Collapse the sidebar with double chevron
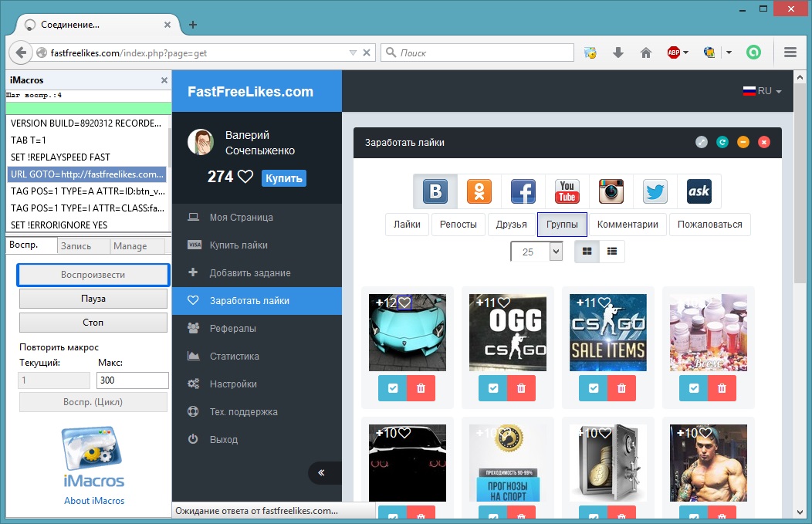This screenshot has width=812, height=524. click(322, 472)
